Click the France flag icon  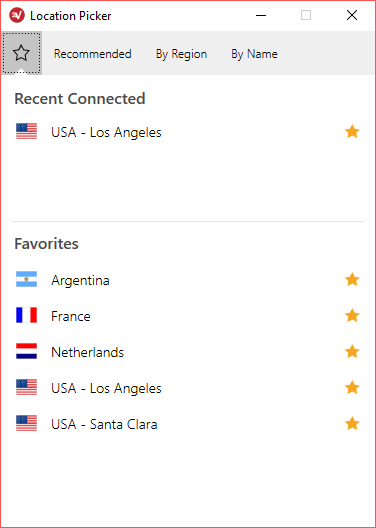point(26,315)
